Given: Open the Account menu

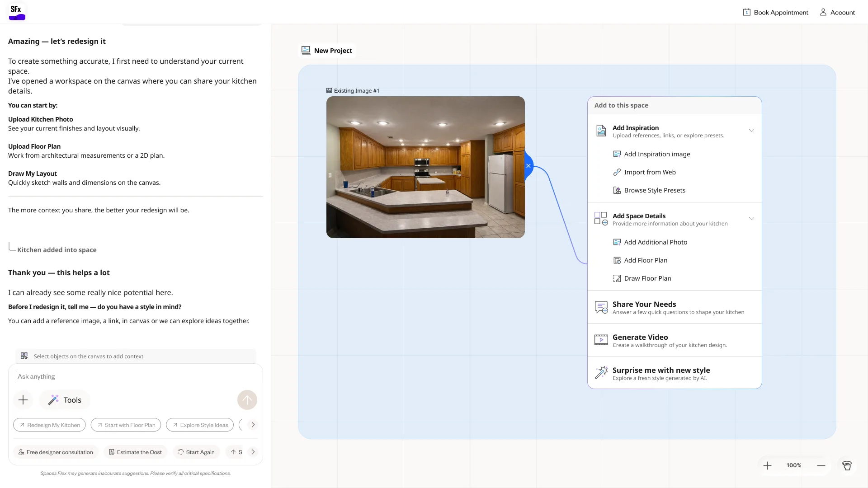Looking at the screenshot, I should pos(837,12).
